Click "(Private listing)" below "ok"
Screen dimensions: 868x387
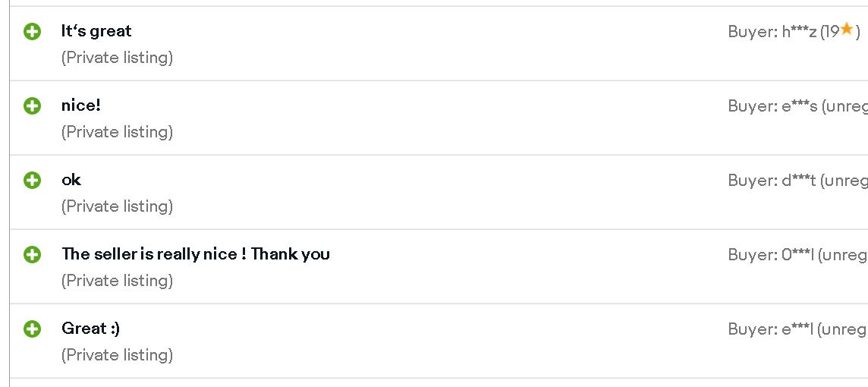point(117,206)
